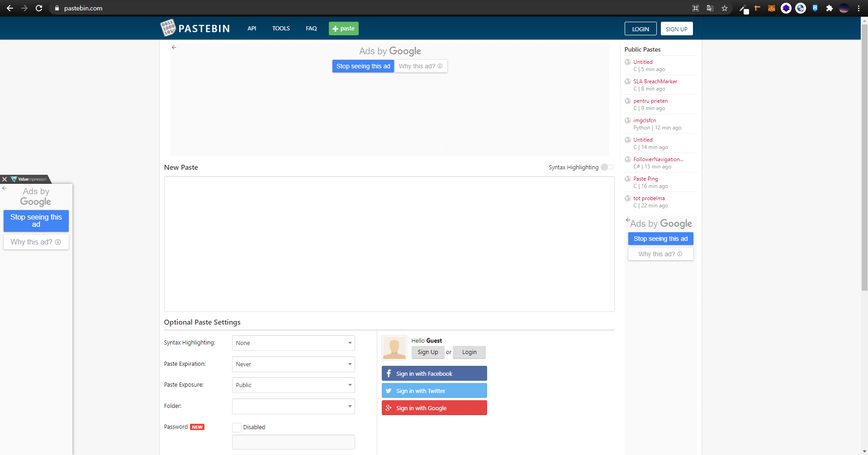Viewport: 868px width, 455px height.
Task: Open Paste Exposure Public dropdown
Action: point(293,385)
